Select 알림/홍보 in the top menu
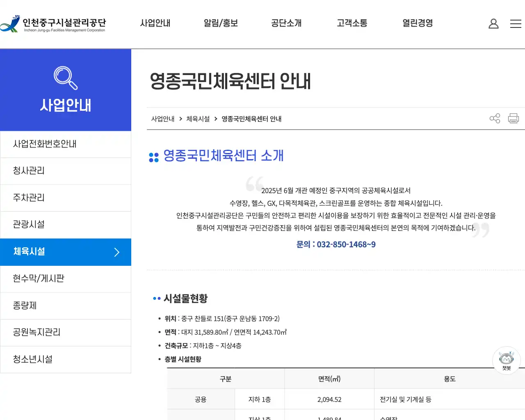525x420 pixels. click(x=221, y=23)
